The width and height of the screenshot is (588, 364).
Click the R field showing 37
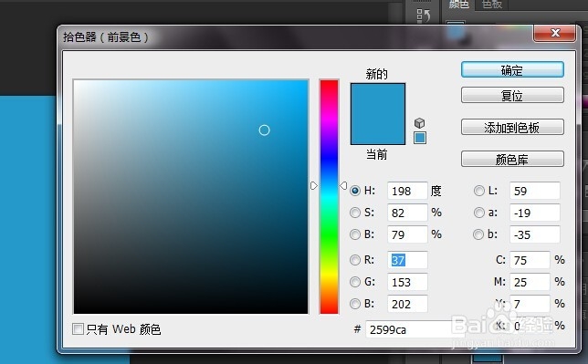pyautogui.click(x=407, y=260)
